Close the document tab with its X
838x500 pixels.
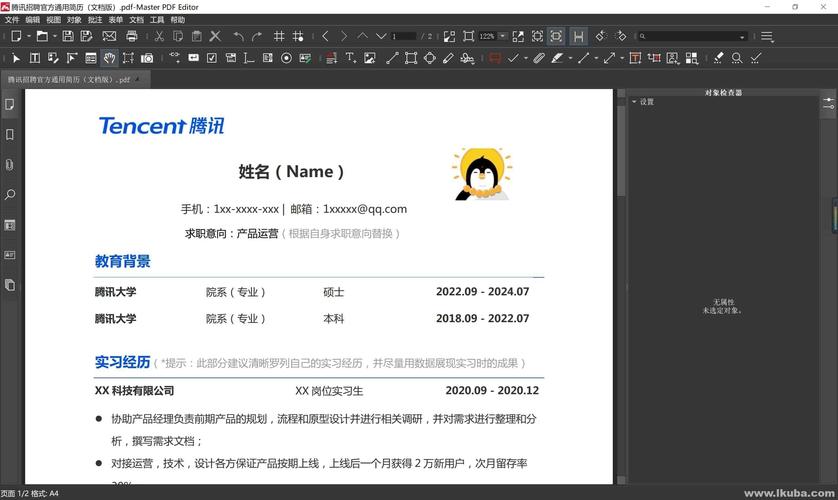coord(138,79)
